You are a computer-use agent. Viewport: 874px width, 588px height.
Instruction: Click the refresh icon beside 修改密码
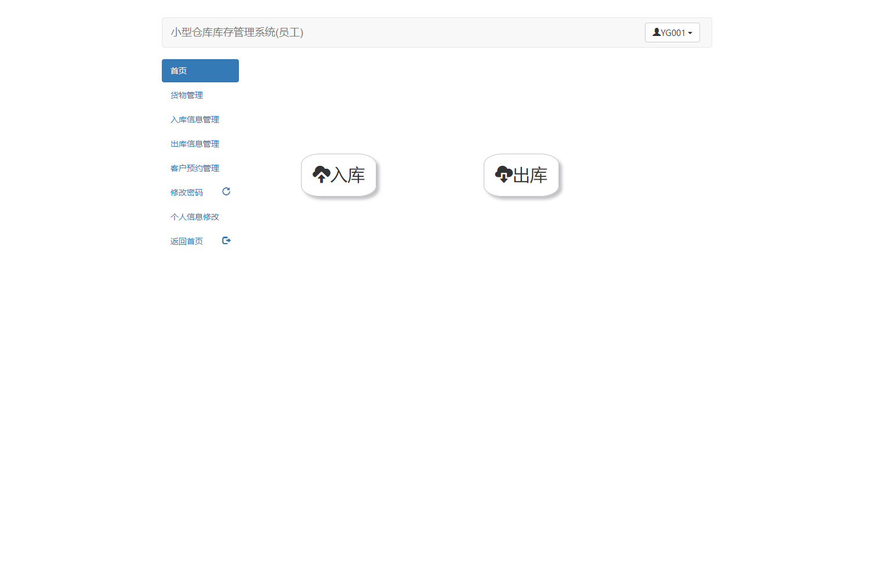click(x=226, y=191)
